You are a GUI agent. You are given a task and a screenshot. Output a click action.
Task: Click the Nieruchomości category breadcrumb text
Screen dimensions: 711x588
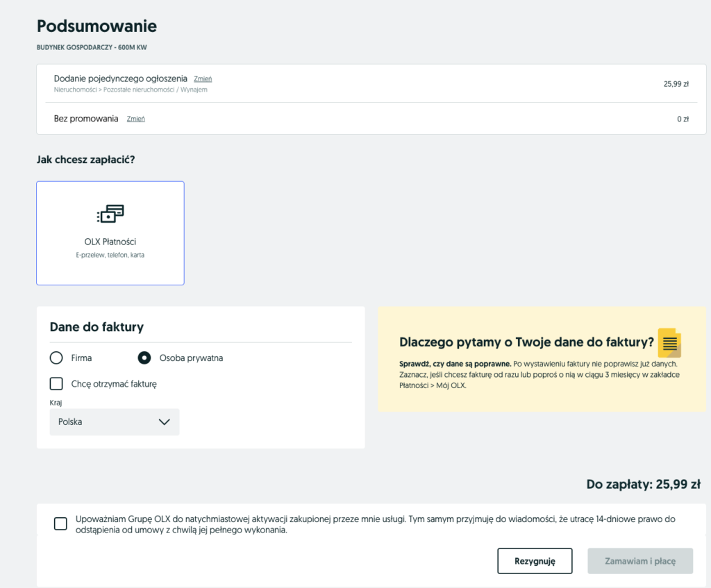coord(131,90)
